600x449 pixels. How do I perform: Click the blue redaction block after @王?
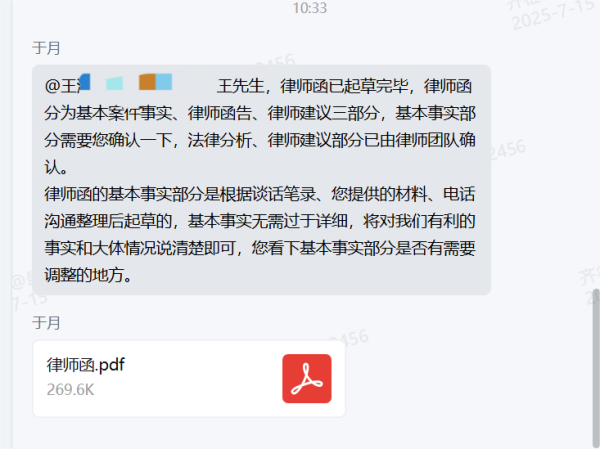84,82
